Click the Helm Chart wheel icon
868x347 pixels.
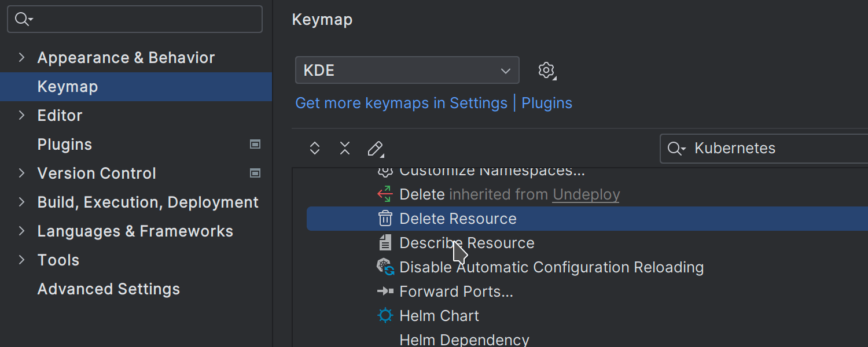point(385,316)
